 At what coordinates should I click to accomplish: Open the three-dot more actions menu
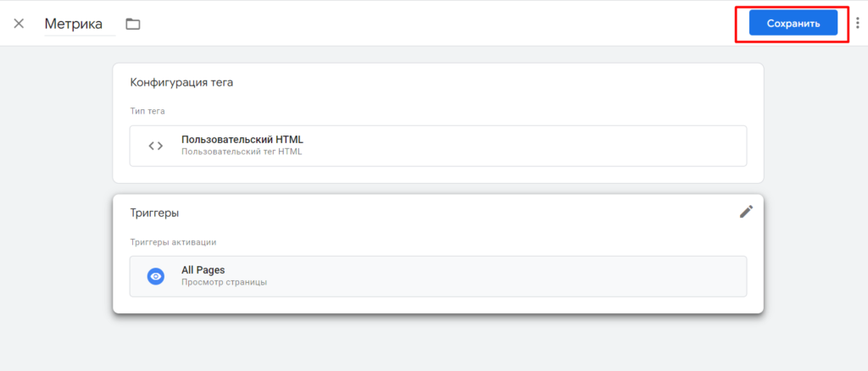coord(857,24)
